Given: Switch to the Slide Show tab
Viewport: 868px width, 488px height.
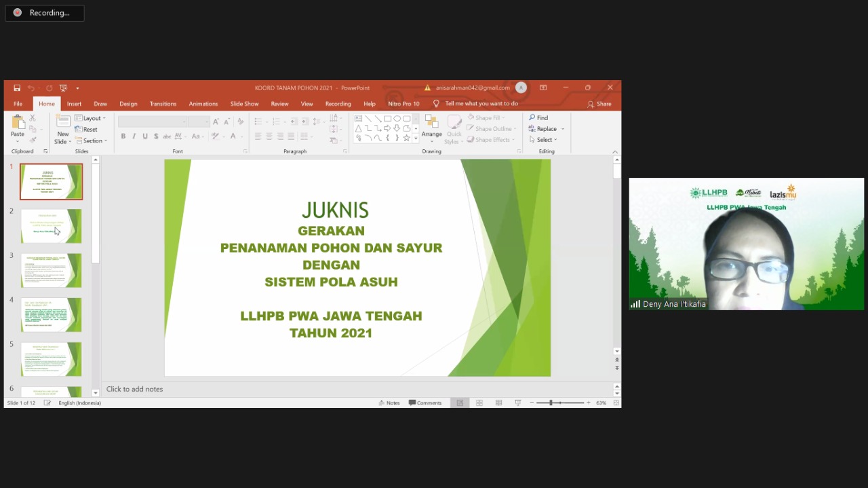Looking at the screenshot, I should pos(244,104).
